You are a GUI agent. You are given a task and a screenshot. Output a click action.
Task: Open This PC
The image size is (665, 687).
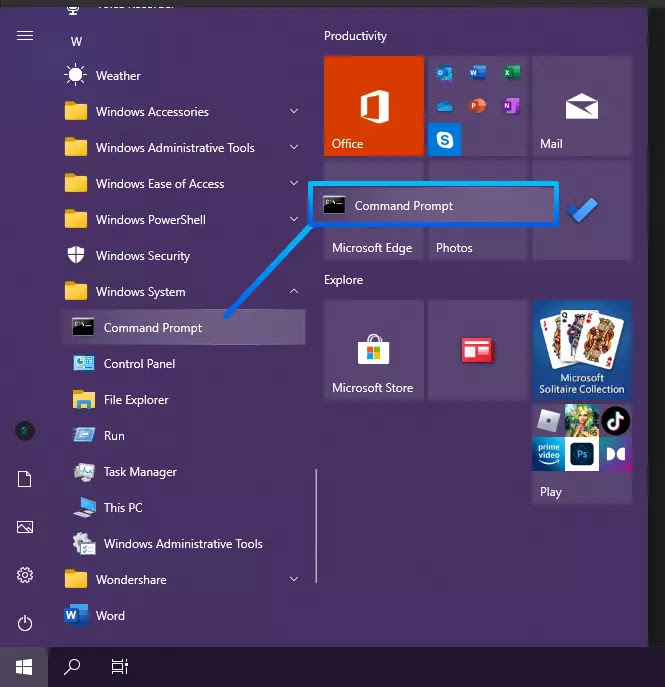[183, 507]
